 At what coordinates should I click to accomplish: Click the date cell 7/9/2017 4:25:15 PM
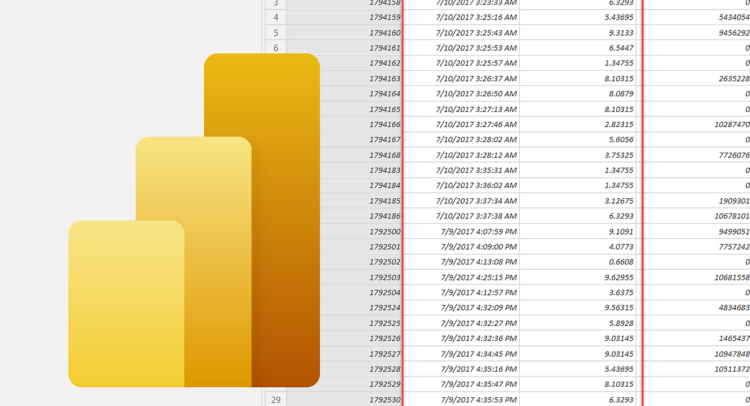478,277
